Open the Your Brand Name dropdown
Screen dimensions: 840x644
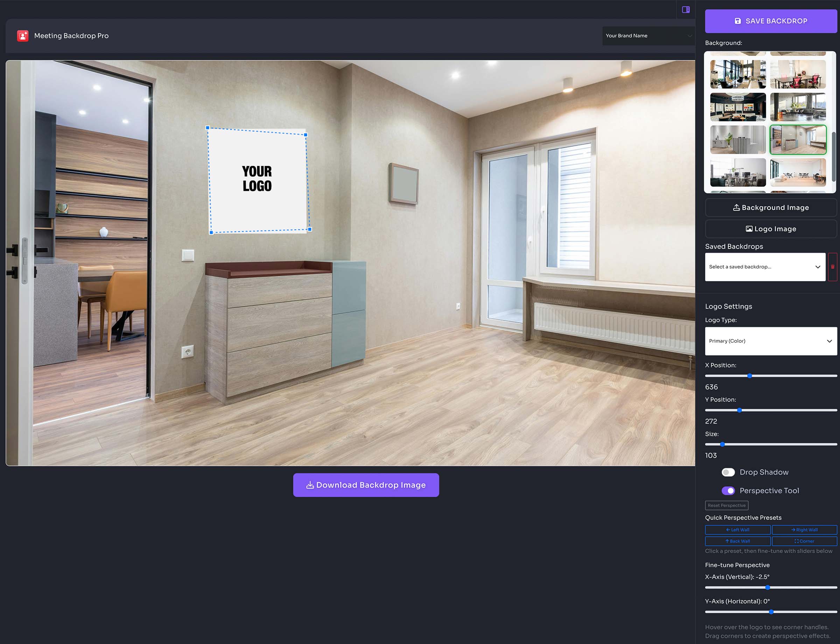pos(648,36)
